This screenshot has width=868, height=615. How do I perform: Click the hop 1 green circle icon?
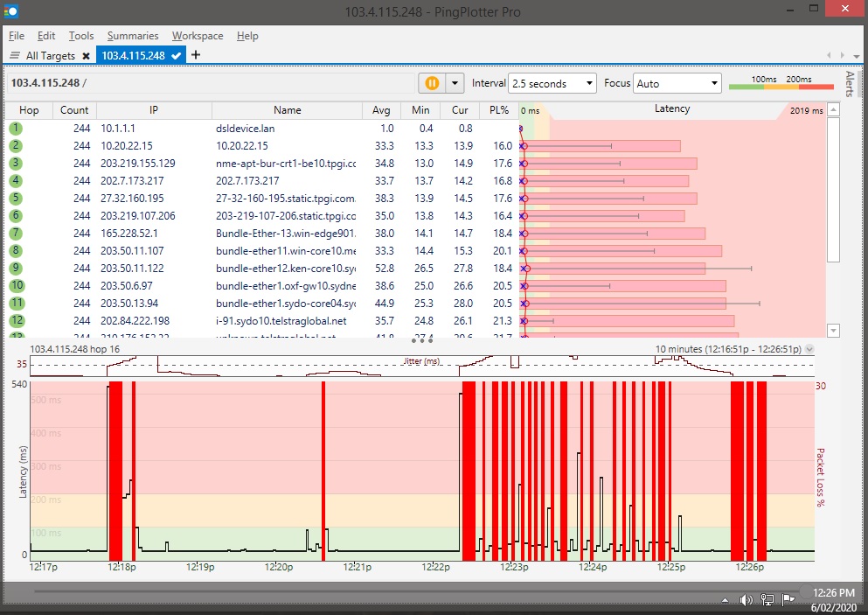pos(16,128)
